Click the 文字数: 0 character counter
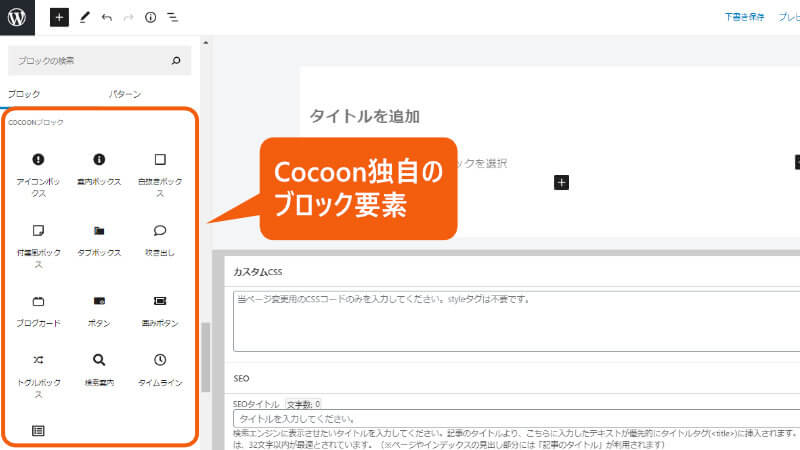The image size is (800, 450). [x=303, y=404]
